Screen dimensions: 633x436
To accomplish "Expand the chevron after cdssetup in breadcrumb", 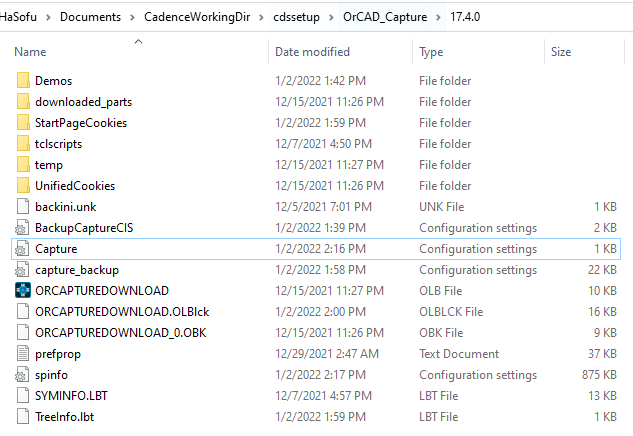I will coord(331,17).
